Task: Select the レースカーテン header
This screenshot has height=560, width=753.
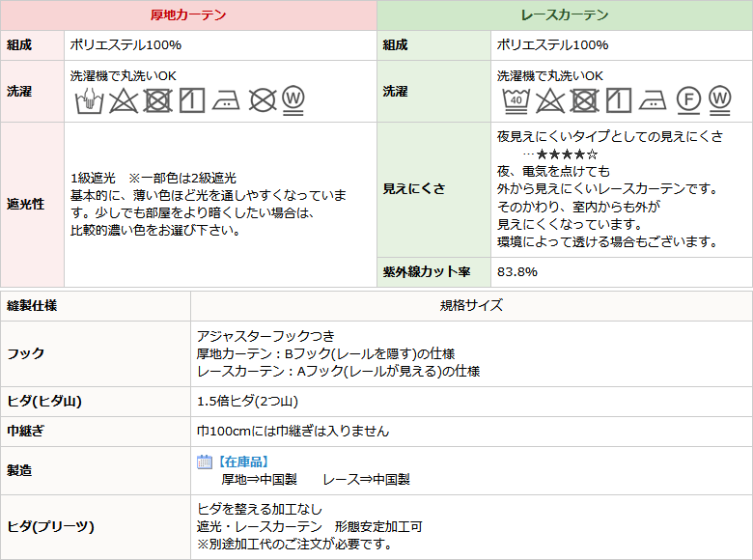Action: (565, 15)
